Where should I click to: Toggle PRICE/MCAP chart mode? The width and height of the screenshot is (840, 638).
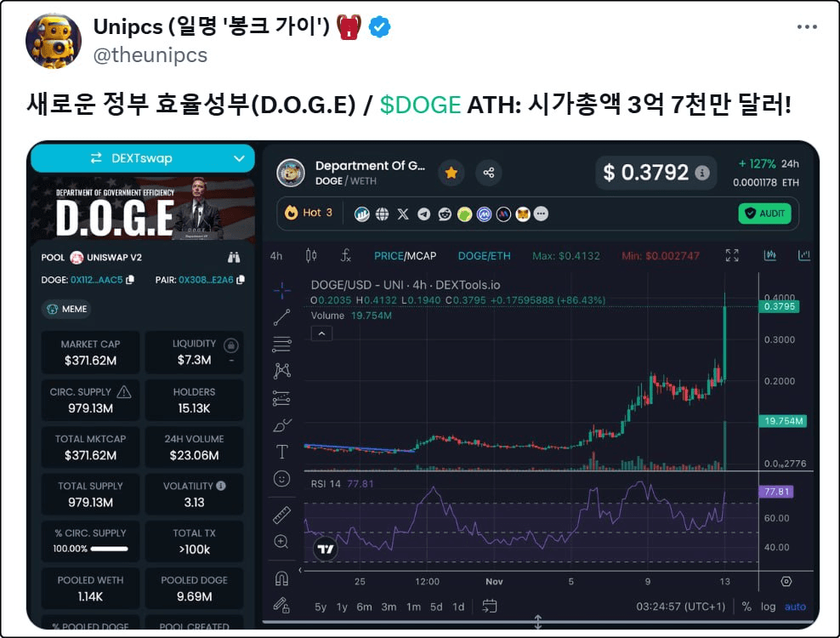tap(405, 256)
